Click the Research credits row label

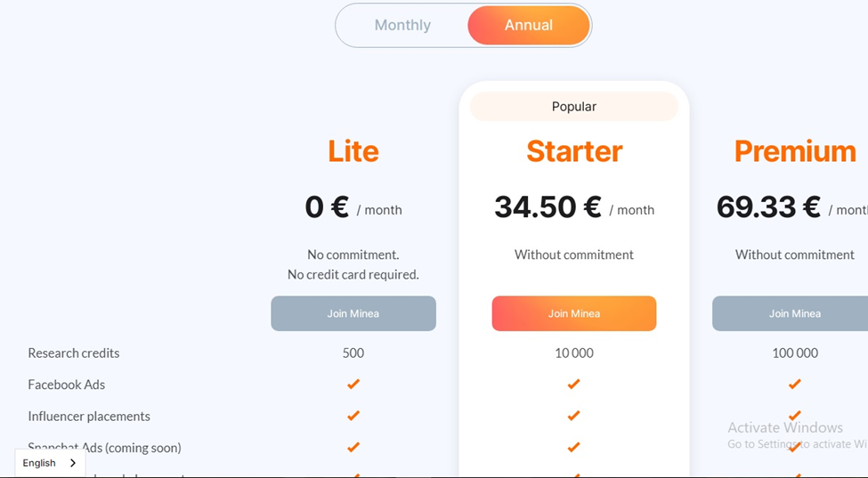coord(74,352)
